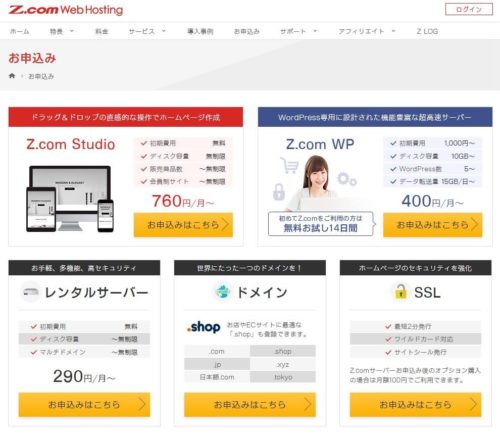Click the 400円/月〜 price text

432,201
